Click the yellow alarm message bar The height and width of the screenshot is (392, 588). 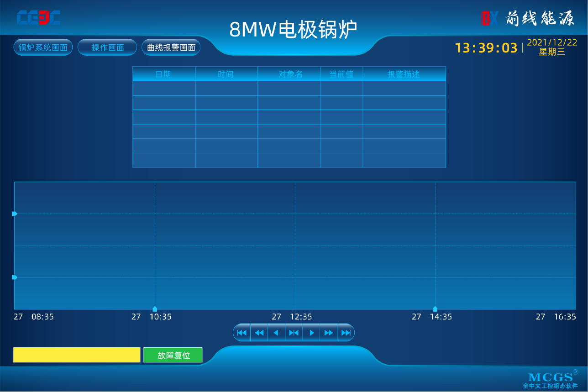pos(77,355)
